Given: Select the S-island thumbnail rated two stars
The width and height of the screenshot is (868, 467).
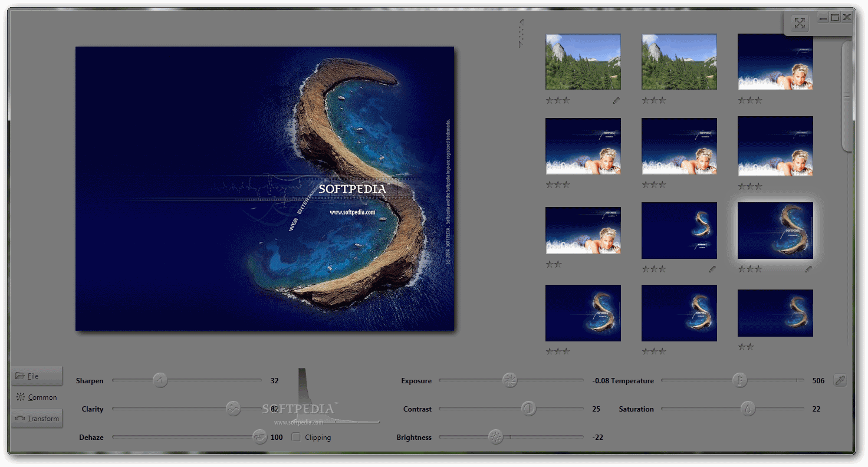Looking at the screenshot, I should (x=775, y=313).
